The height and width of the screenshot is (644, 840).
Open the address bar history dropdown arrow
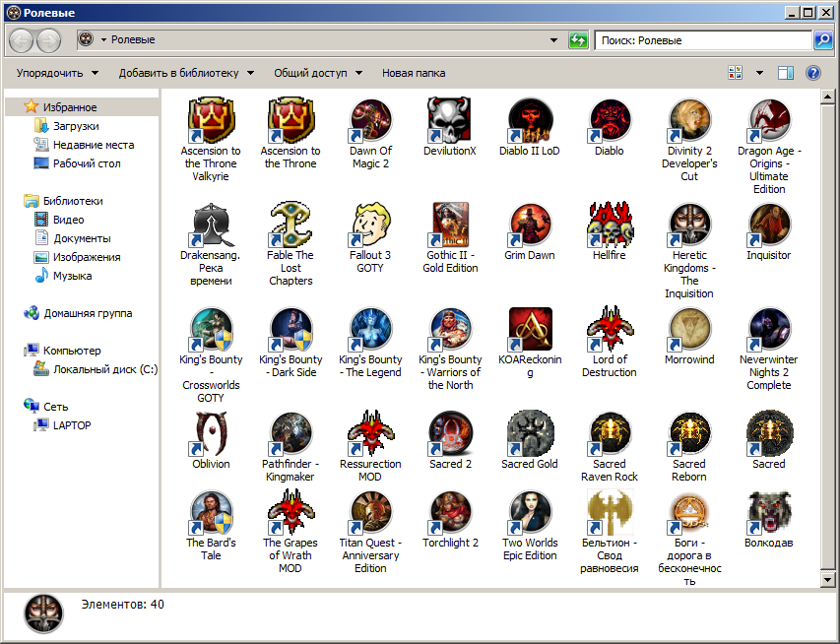pos(554,40)
